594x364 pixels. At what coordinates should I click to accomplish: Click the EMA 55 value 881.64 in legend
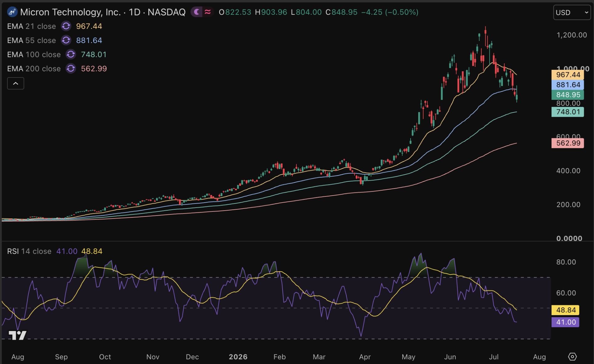pyautogui.click(x=89, y=41)
